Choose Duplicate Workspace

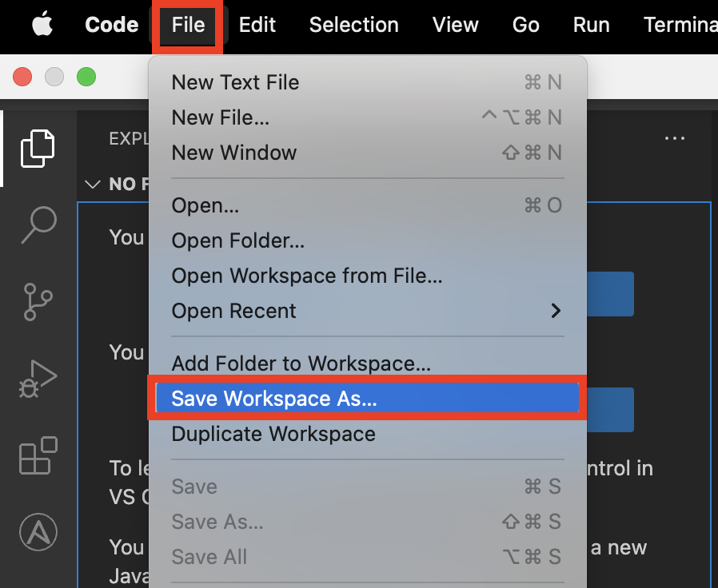[368, 434]
